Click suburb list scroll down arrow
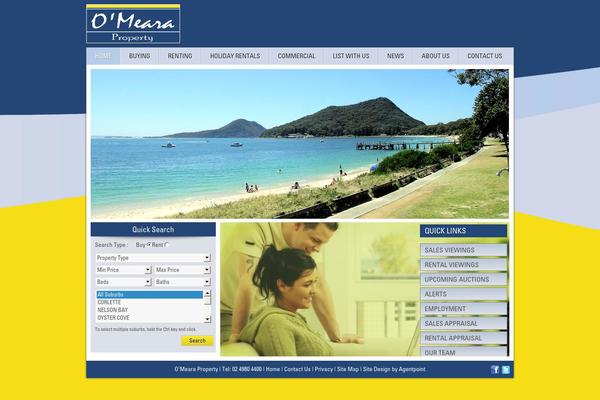Screen dimensions: 600x400 [207, 319]
